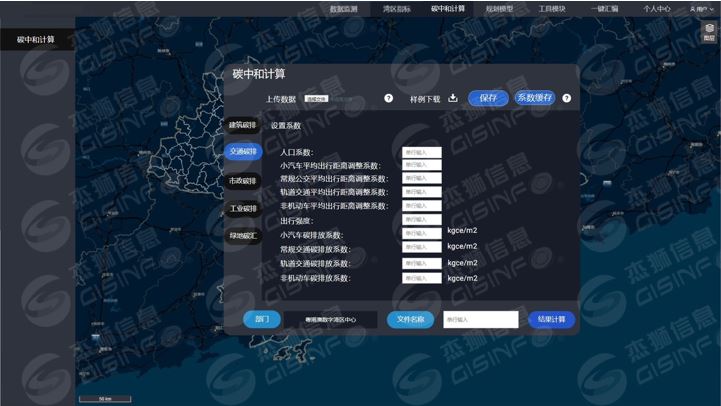Open the 湾区指标 top menu
The width and height of the screenshot is (721, 406).
[397, 9]
